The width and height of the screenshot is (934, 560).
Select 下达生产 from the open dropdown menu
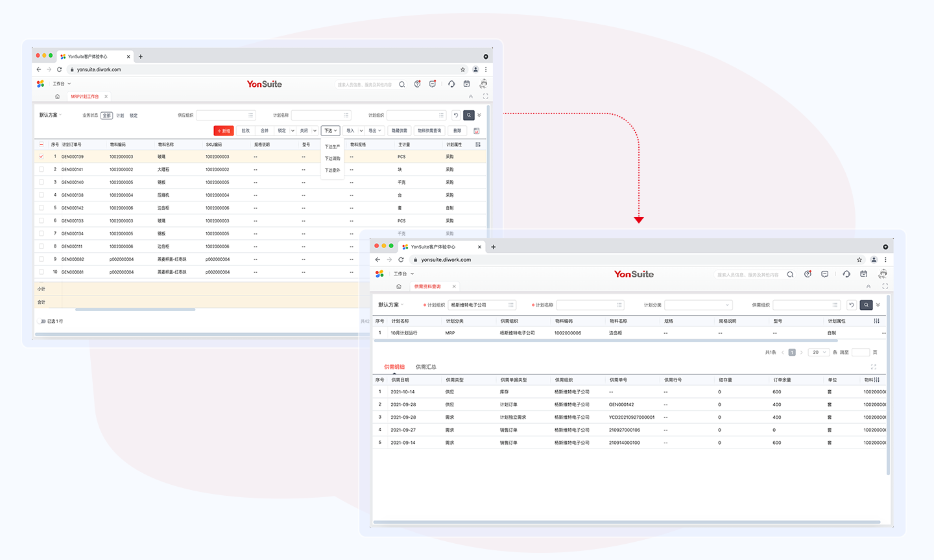point(332,147)
